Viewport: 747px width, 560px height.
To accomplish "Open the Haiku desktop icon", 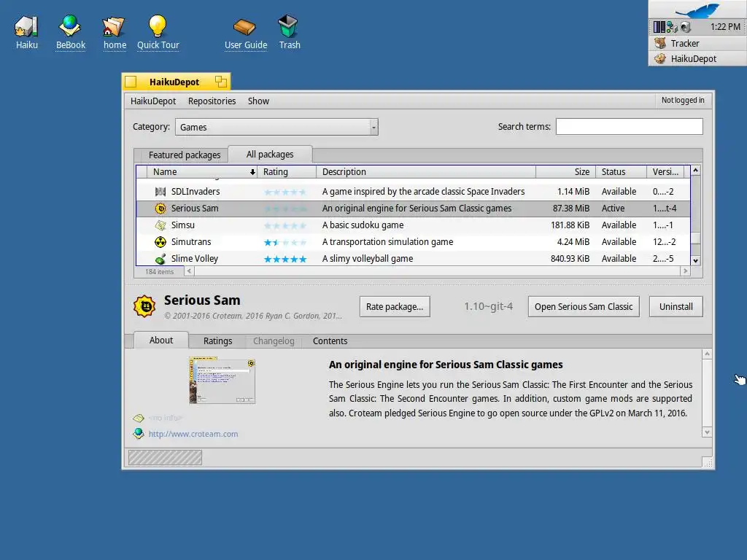I will click(x=26, y=26).
